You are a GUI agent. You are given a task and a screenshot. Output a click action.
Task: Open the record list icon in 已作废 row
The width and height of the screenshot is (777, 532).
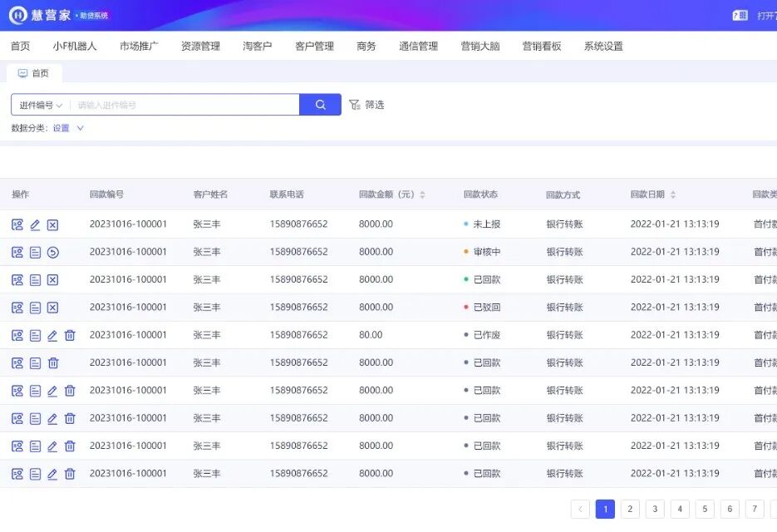pyautogui.click(x=35, y=336)
